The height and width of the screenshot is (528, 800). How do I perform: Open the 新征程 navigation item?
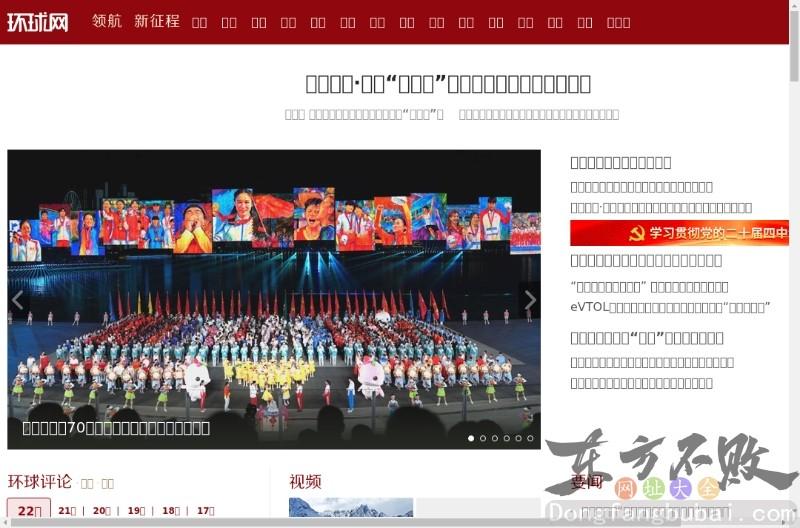[x=157, y=21]
